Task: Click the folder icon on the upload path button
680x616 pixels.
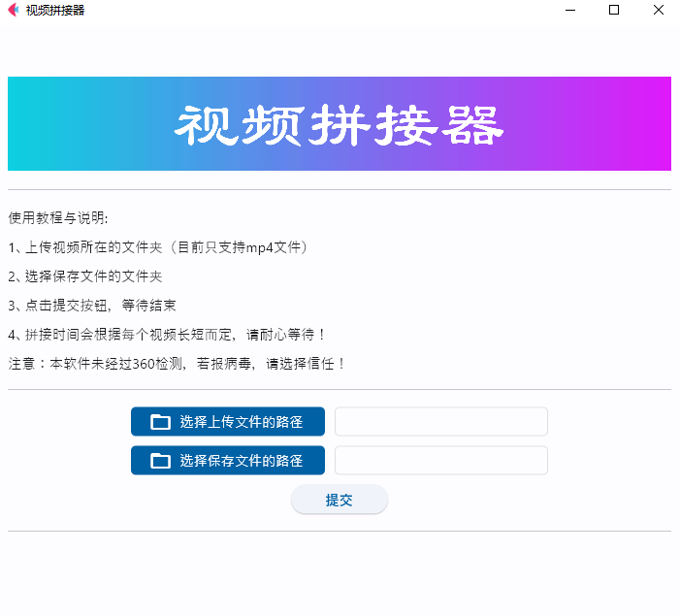Action: (161, 422)
